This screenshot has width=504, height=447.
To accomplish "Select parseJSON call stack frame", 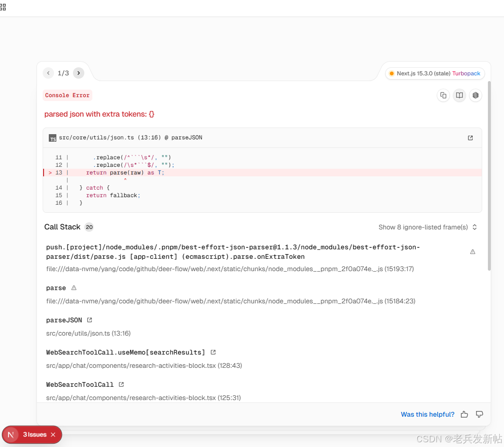I will 64,320.
